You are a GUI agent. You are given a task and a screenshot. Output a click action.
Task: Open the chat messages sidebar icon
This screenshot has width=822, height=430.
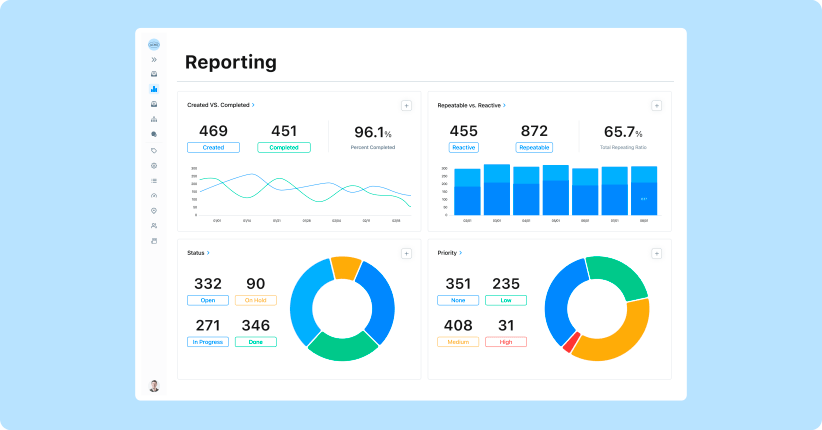coord(154,134)
